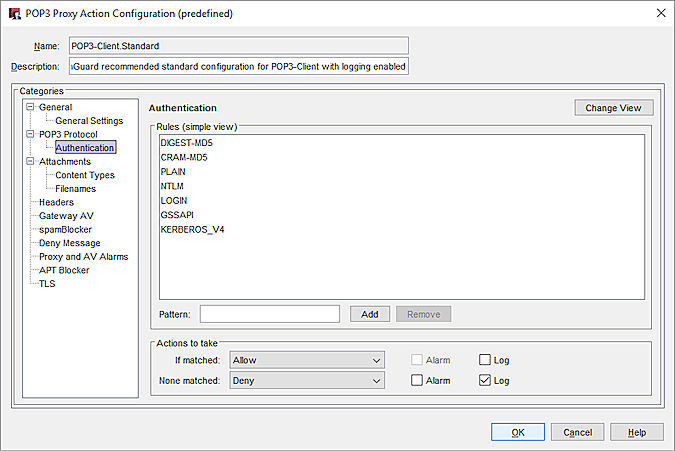Go to APT Blocker settings
This screenshot has height=451, width=675.
(x=64, y=270)
